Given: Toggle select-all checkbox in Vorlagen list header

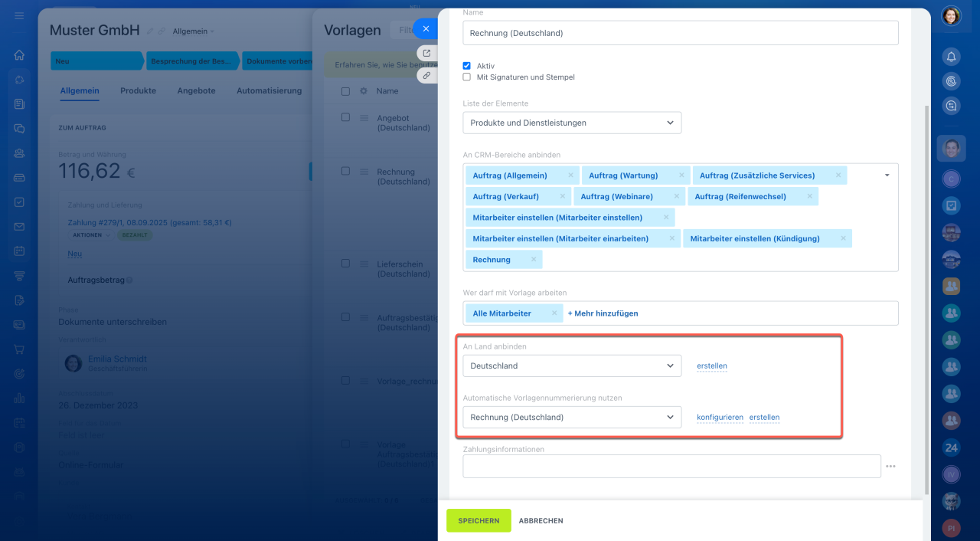Looking at the screenshot, I should [345, 91].
